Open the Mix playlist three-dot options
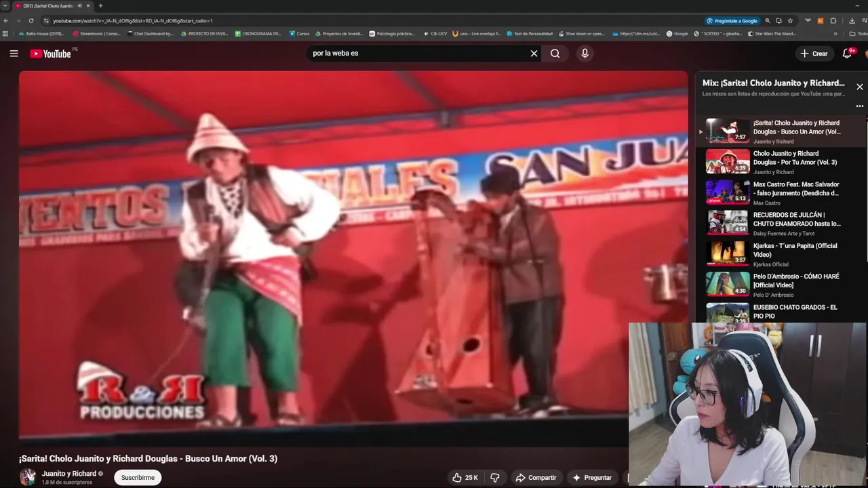 (859, 106)
